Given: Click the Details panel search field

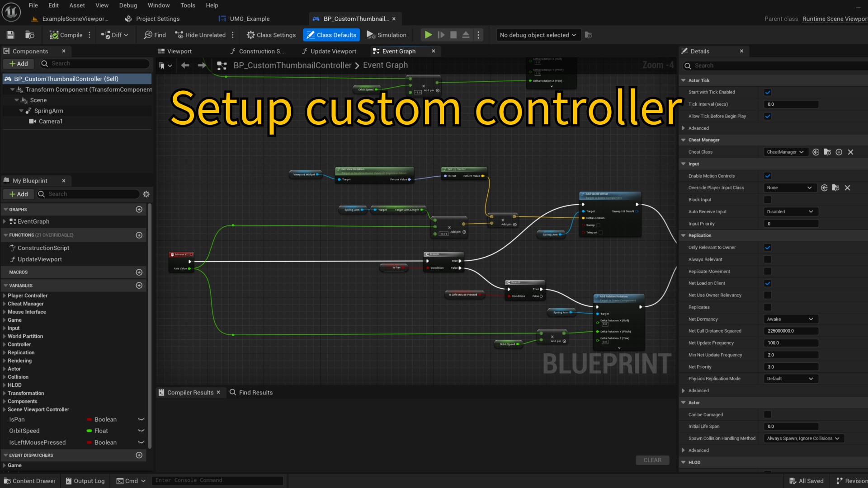Looking at the screenshot, I should click(x=775, y=66).
